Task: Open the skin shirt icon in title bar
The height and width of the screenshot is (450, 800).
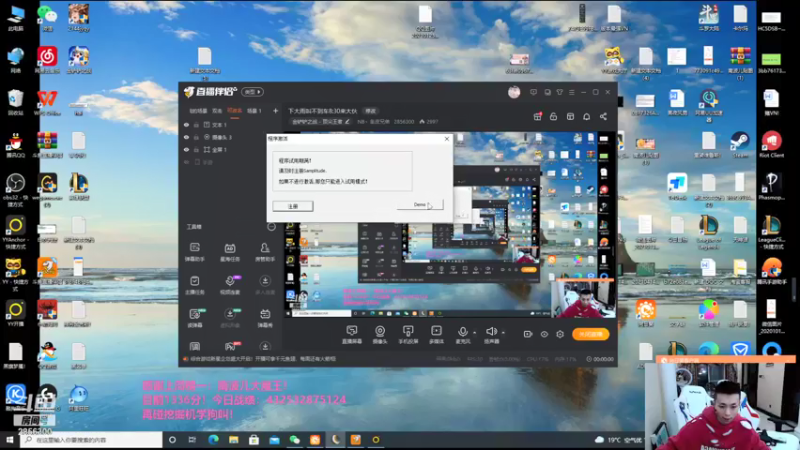Action: [x=560, y=92]
